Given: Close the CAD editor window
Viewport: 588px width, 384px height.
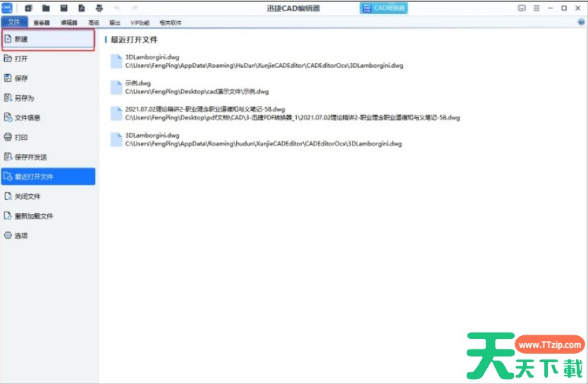Looking at the screenshot, I should pos(578,8).
